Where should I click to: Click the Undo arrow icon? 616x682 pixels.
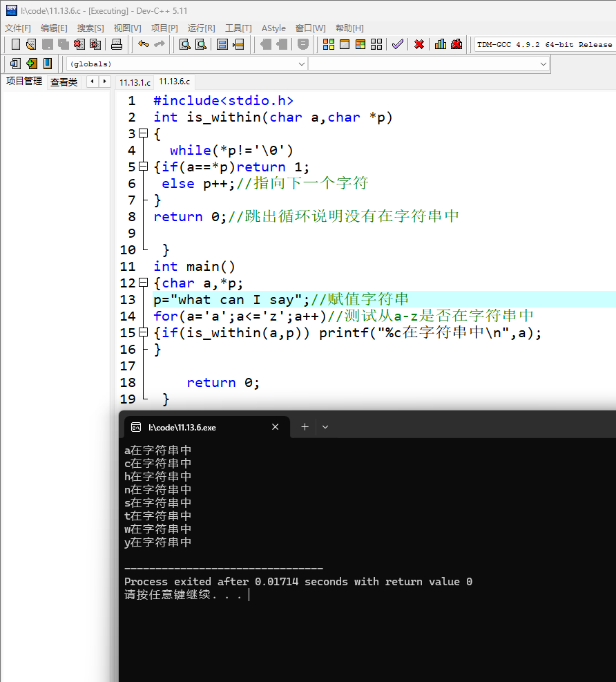[x=144, y=44]
